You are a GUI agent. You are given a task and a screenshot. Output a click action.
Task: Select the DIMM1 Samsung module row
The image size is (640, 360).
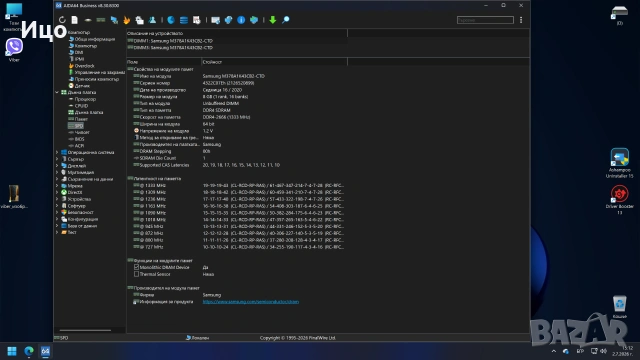pos(170,41)
